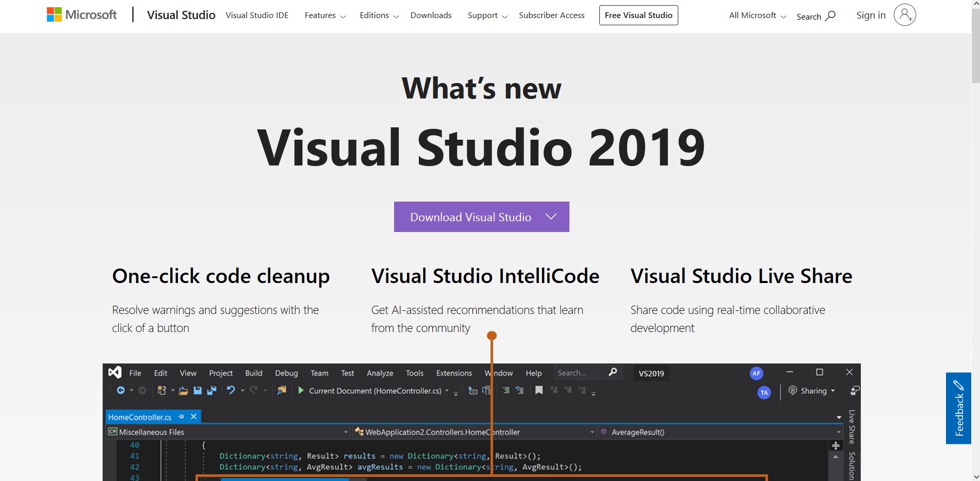Open the IDE View menu
The height and width of the screenshot is (481, 980).
188,373
